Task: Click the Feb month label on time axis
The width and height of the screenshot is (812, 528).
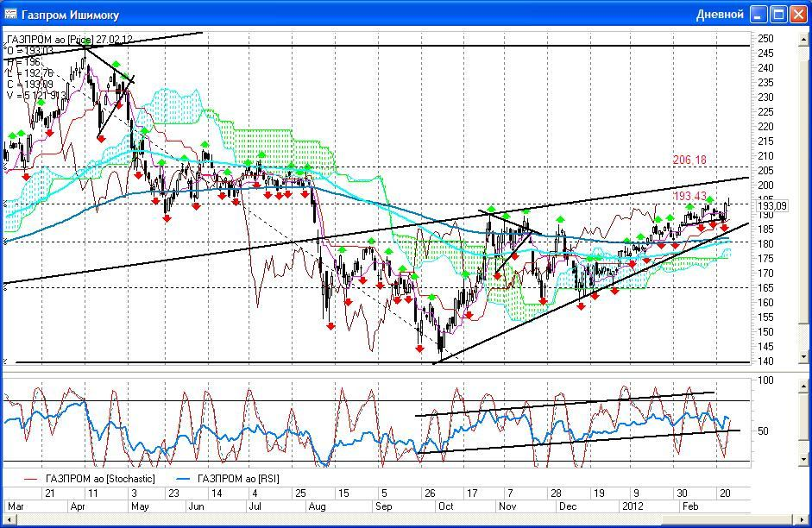Action: [x=690, y=506]
